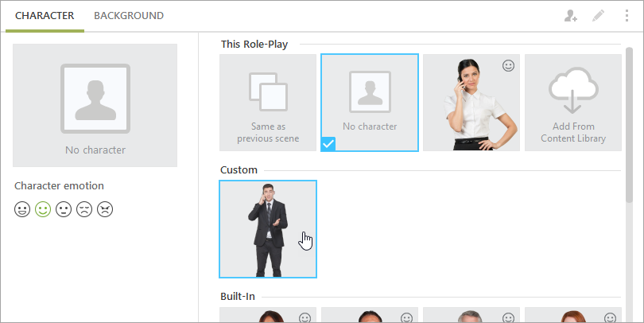Click the checkmark on No character tile

click(x=328, y=144)
